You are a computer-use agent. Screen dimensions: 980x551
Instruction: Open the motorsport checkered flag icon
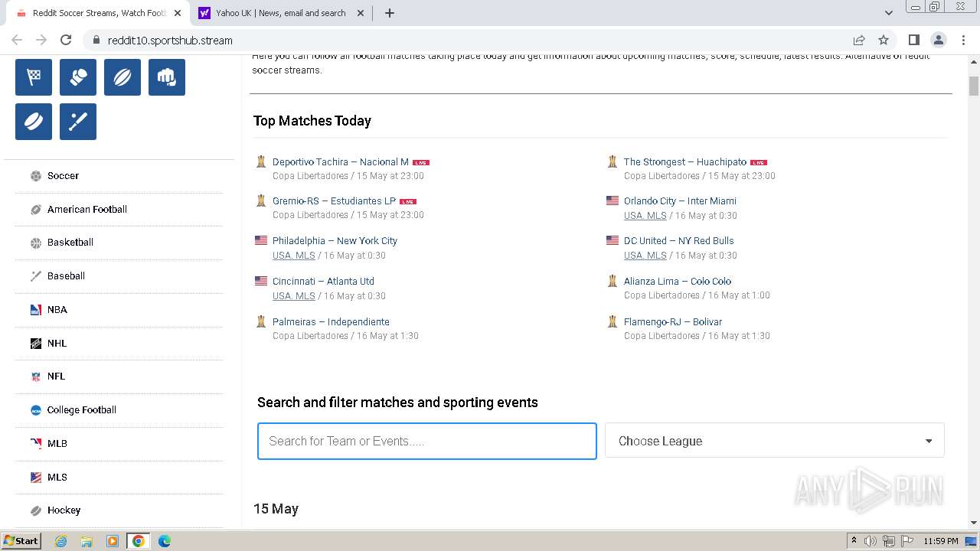tap(34, 77)
